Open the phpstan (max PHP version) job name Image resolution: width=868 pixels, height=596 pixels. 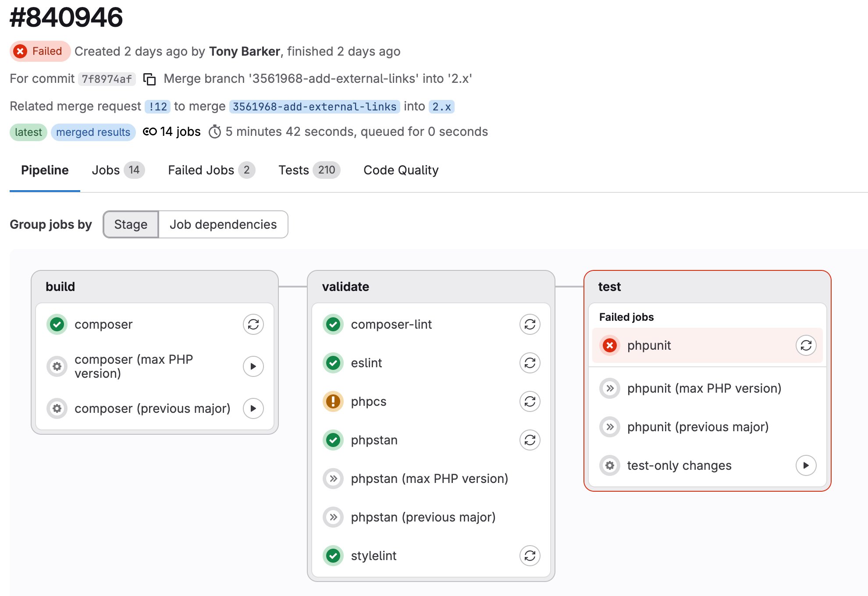[429, 479]
